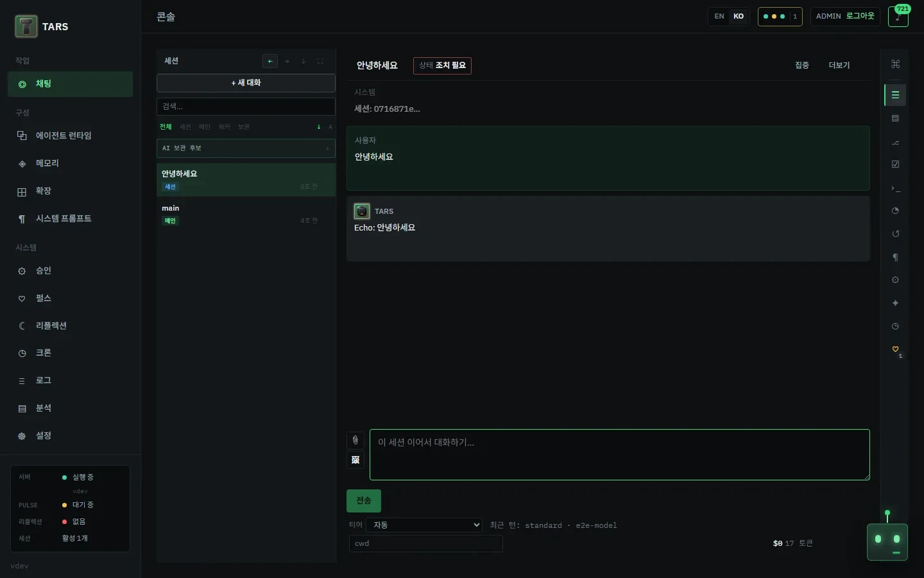Screen dimensions: 924x578
Task: Select the 워커 filter tab
Action: [x=225, y=127]
